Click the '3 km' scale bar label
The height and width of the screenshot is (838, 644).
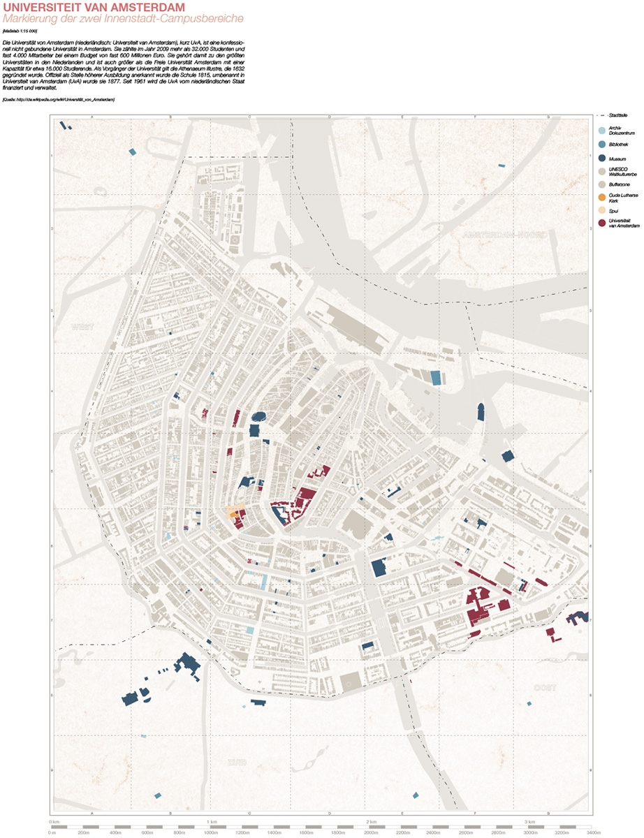pyautogui.click(x=530, y=821)
